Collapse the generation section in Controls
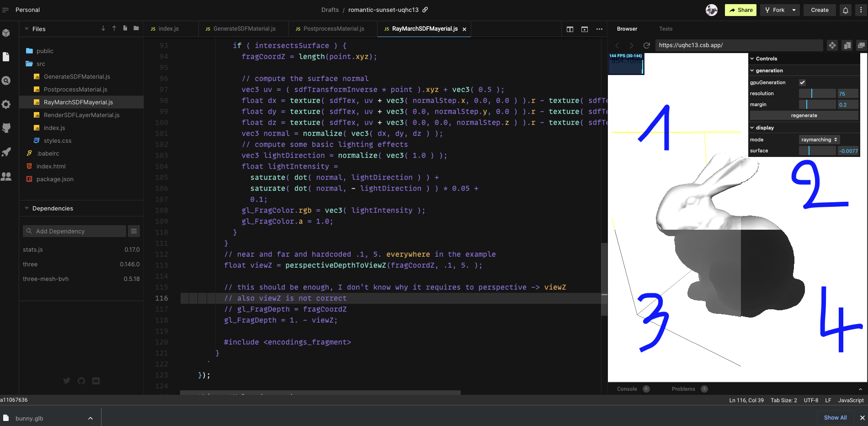The width and height of the screenshot is (868, 426). click(x=752, y=70)
